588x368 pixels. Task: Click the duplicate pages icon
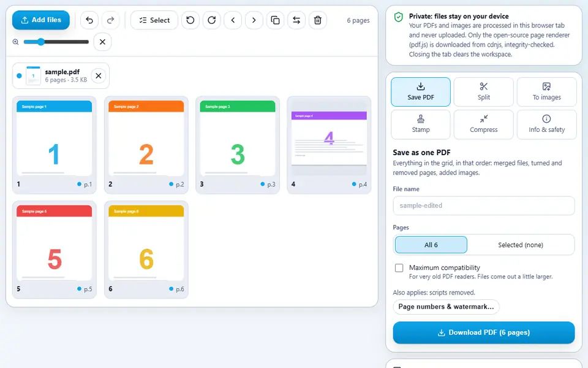click(275, 20)
